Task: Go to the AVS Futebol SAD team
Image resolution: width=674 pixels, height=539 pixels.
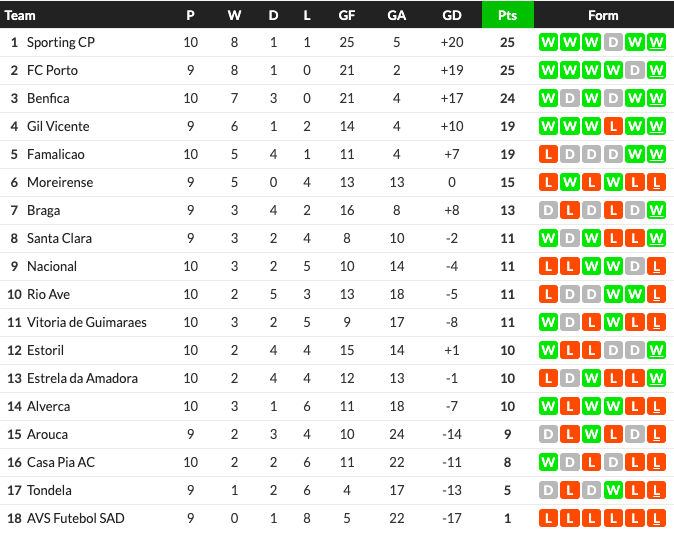Action: (x=76, y=519)
